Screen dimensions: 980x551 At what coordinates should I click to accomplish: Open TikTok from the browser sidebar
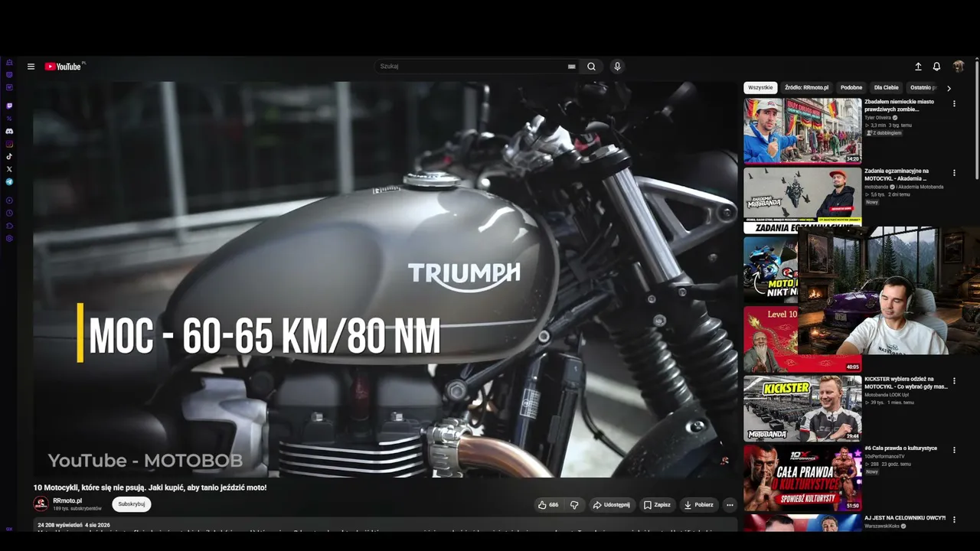point(9,156)
